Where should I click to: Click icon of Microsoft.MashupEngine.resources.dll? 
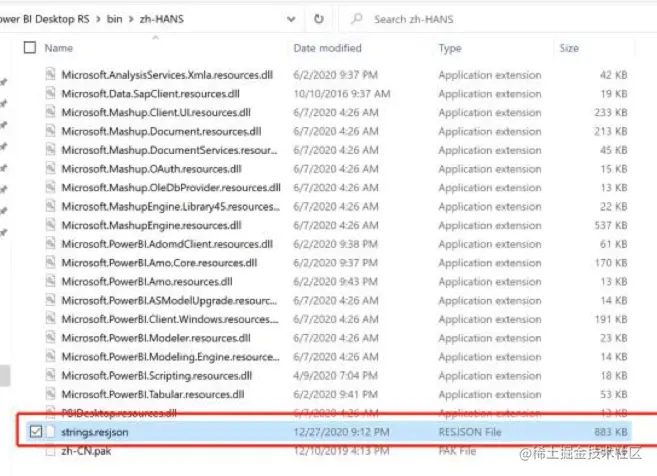51,225
